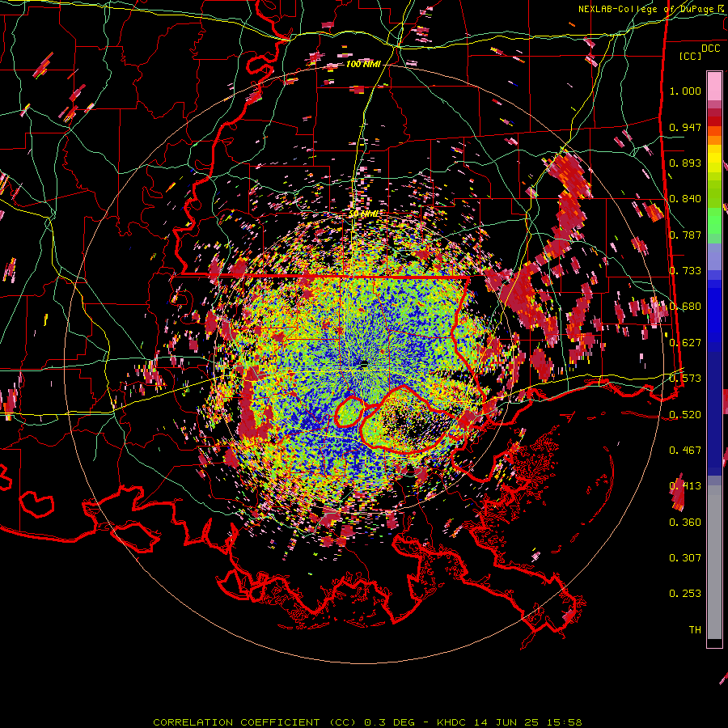Click CORRELATION COEFFICIENT (CC) caption text
This screenshot has width=728, height=728.
tap(255, 722)
